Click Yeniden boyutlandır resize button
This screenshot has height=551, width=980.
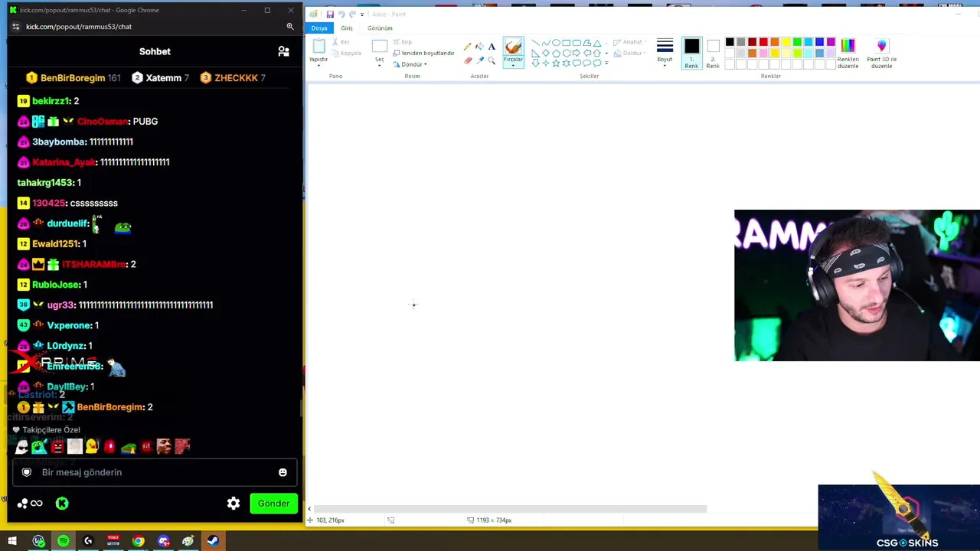click(x=423, y=53)
